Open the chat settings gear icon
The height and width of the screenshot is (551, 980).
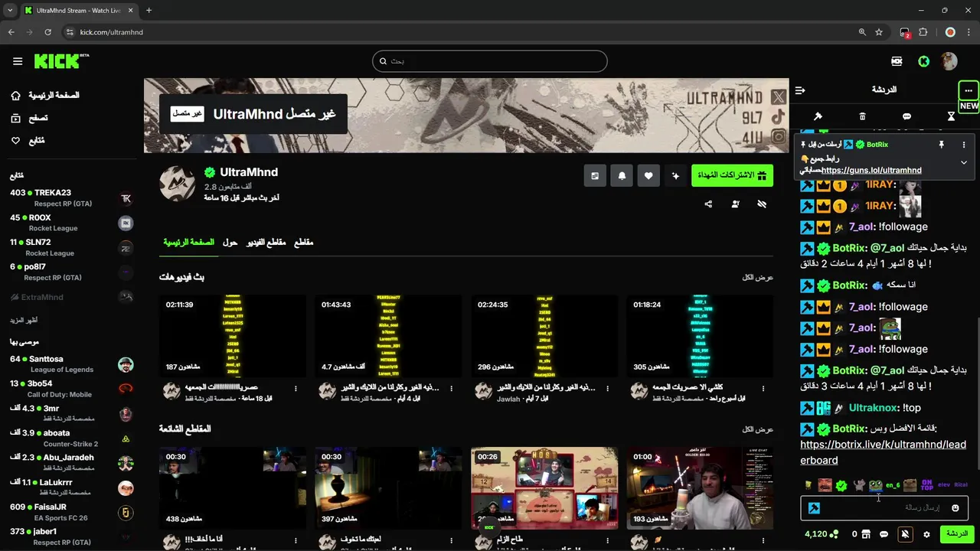926,534
